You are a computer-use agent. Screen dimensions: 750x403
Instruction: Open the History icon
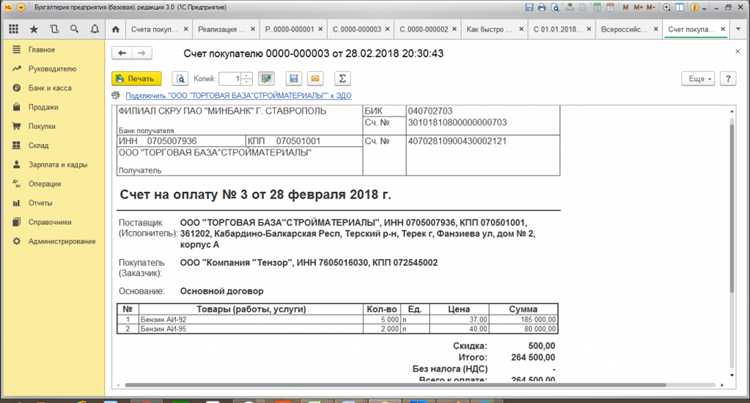(54, 29)
